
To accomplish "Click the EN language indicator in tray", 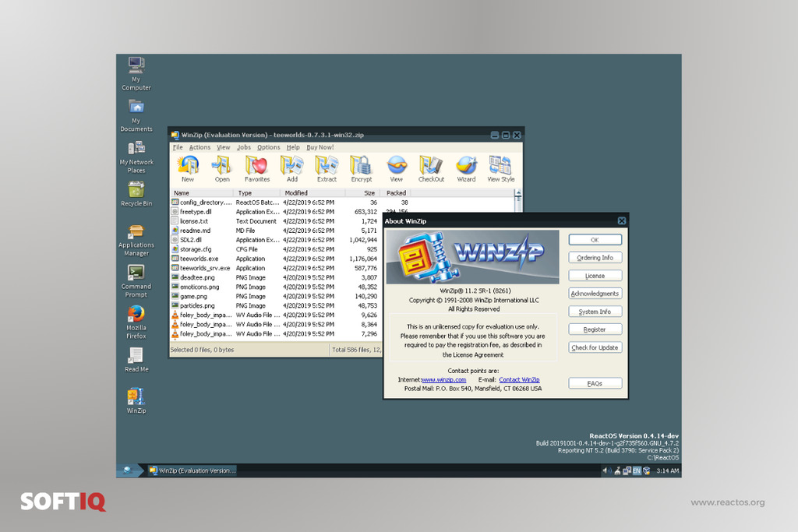I will (x=637, y=471).
